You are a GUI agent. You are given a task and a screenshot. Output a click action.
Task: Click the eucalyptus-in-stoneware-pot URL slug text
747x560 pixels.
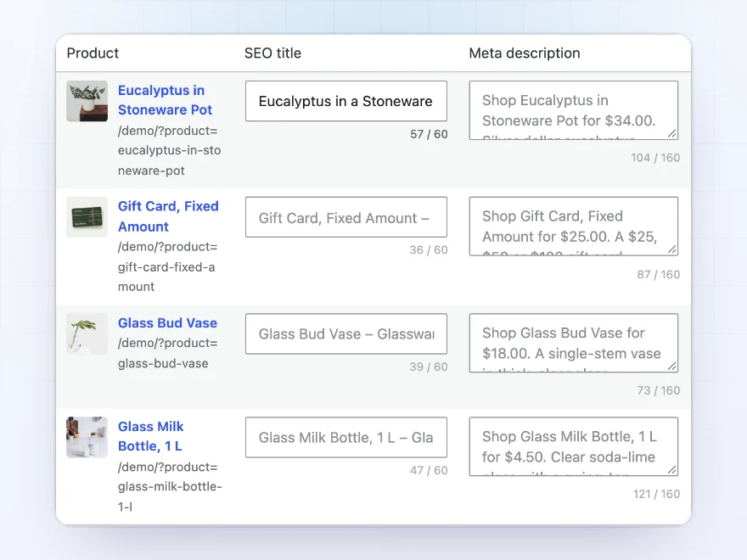[169, 150]
